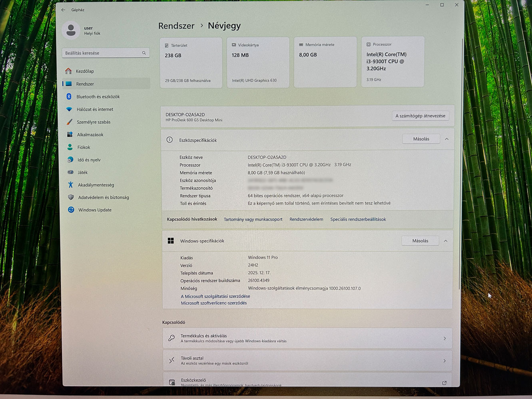Click the build number 26100.4349
This screenshot has width=532, height=399.
click(259, 280)
